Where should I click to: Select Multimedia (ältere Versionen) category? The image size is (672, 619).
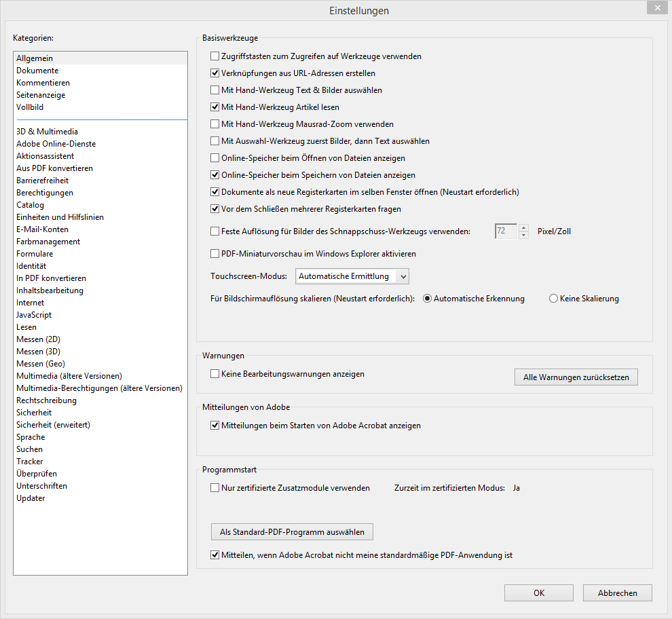(100, 376)
